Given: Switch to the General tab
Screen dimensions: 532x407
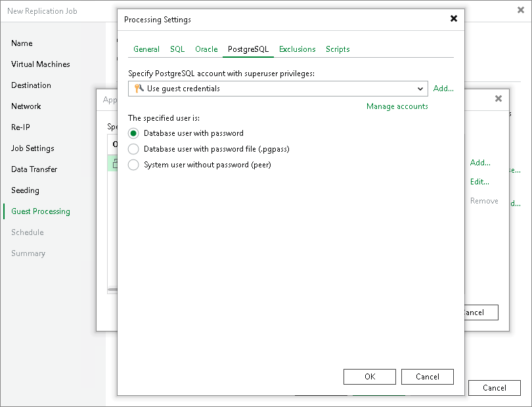Looking at the screenshot, I should tap(146, 49).
